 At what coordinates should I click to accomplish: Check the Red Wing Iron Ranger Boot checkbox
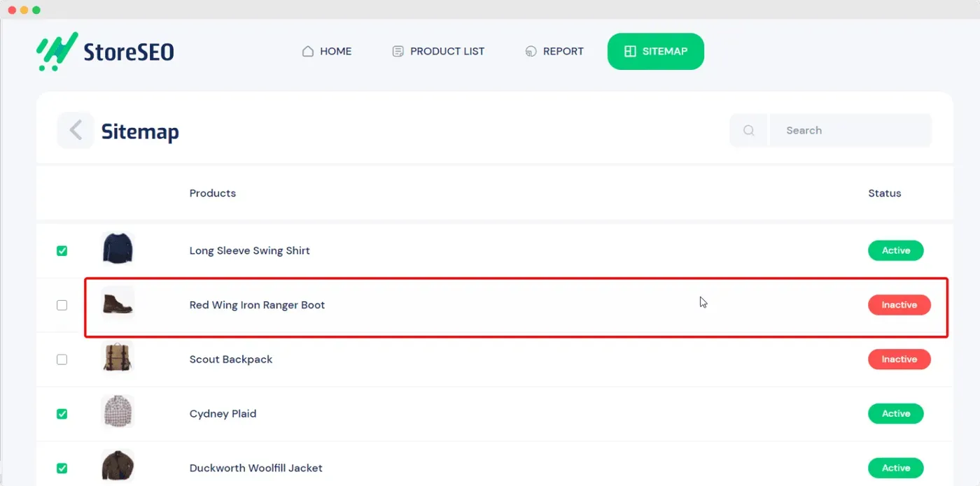[62, 305]
